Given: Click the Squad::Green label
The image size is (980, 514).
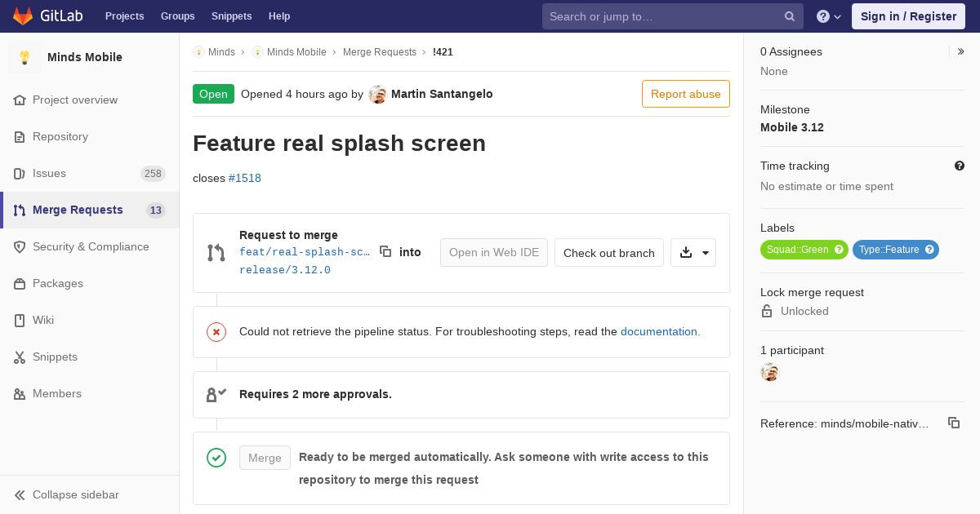Looking at the screenshot, I should coord(797,250).
